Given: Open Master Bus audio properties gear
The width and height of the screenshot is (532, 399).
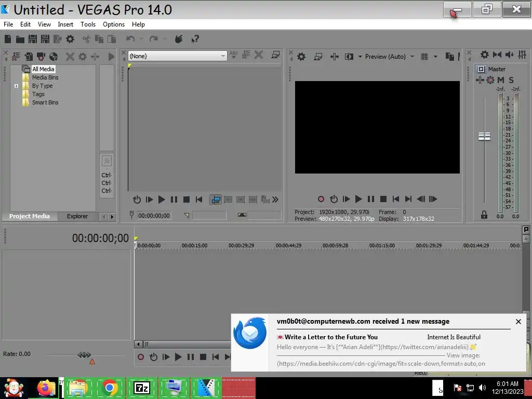Looking at the screenshot, I should 485,55.
